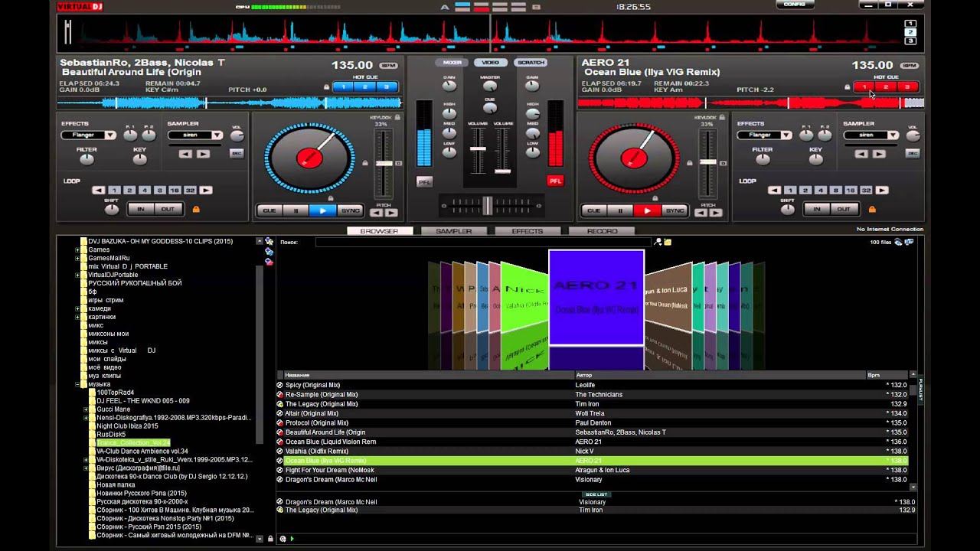
Task: Open the RECORD tab
Action: (x=602, y=231)
